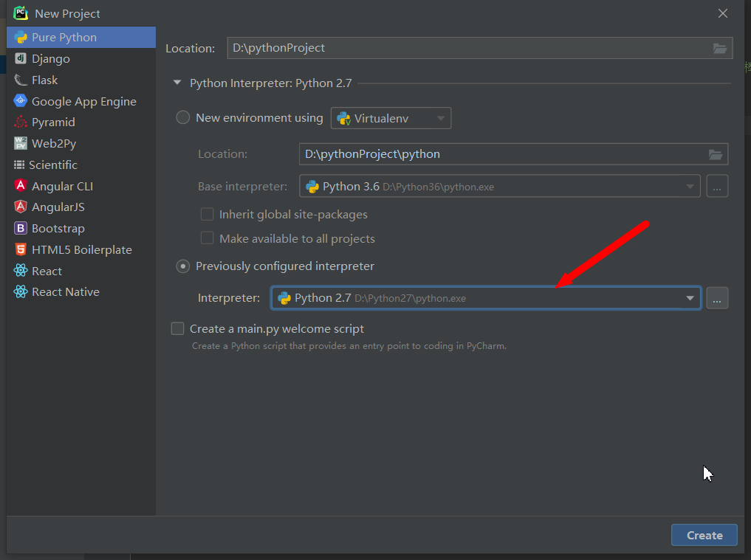This screenshot has height=560, width=751.
Task: Click ellipsis button next to Interpreter
Action: (x=717, y=298)
